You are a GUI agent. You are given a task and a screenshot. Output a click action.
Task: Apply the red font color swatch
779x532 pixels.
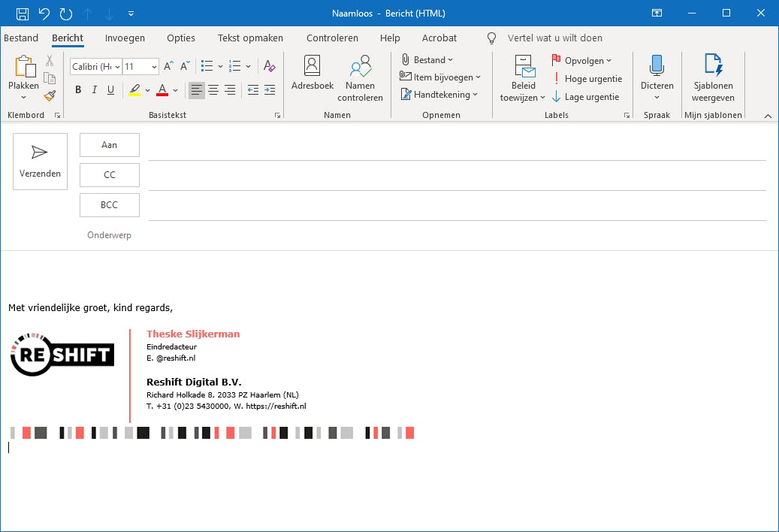click(x=162, y=90)
